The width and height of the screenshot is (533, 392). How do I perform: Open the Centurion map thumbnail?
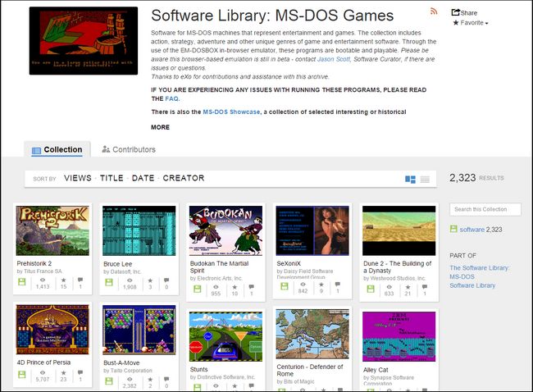pos(312,334)
